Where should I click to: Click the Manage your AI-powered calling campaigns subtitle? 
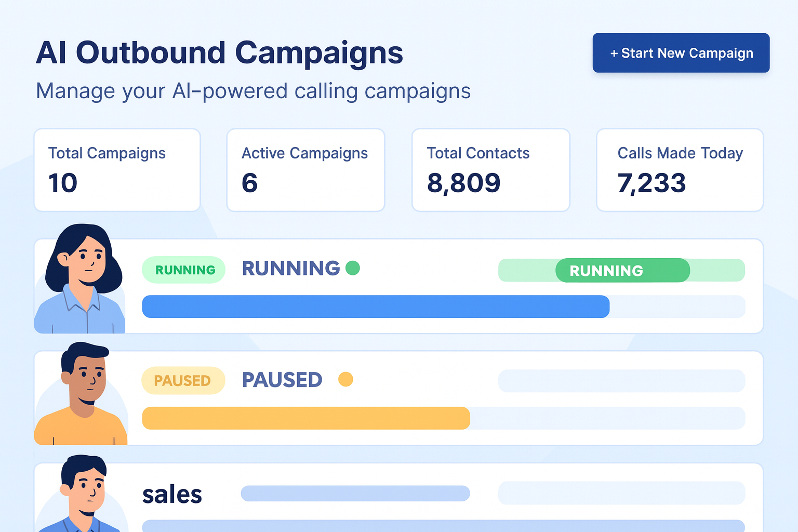(x=253, y=91)
